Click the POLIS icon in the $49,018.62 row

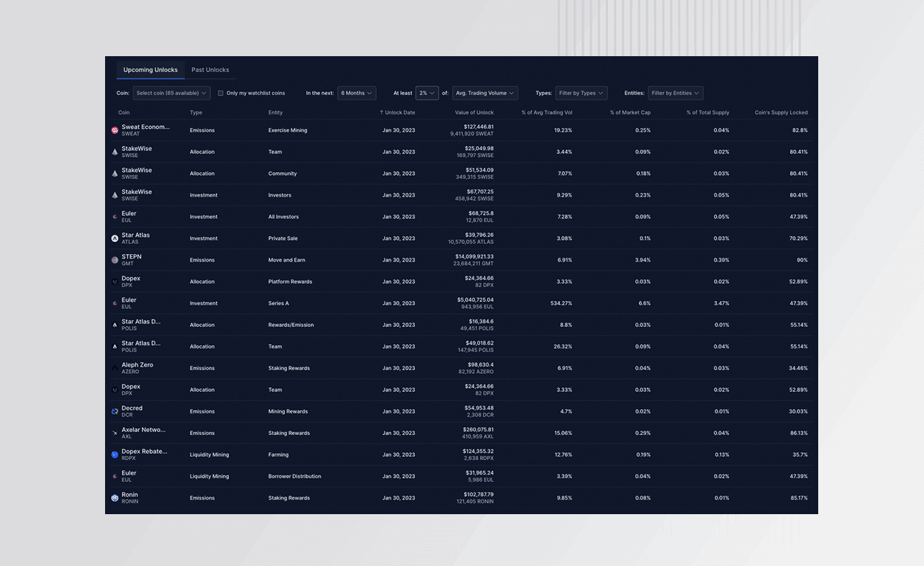click(x=114, y=346)
